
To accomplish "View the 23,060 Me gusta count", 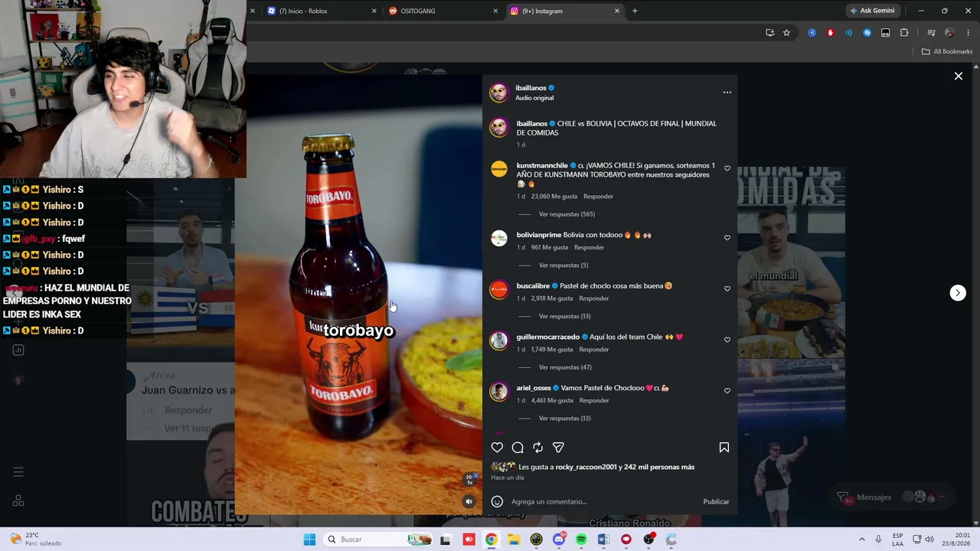I will point(554,197).
